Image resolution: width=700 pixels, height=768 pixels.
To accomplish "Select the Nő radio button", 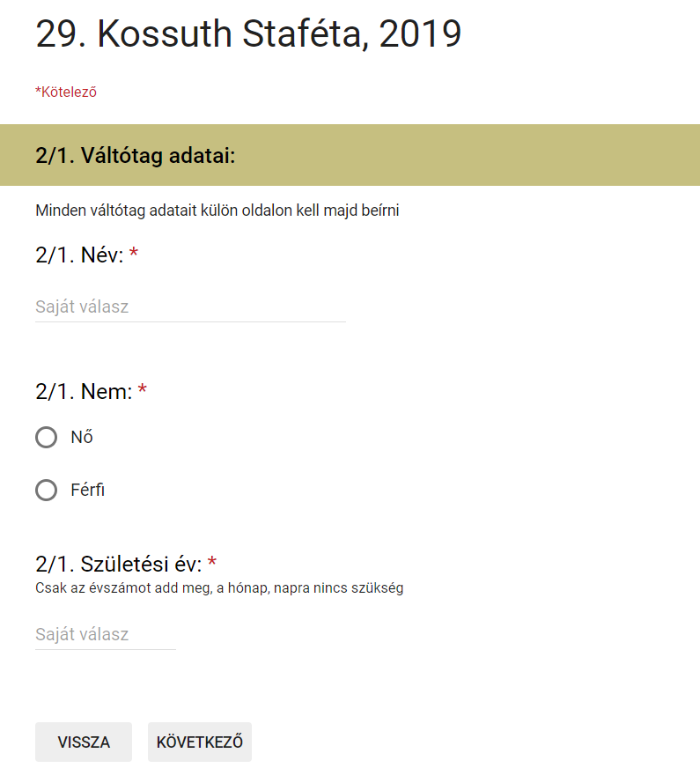I will 46,437.
